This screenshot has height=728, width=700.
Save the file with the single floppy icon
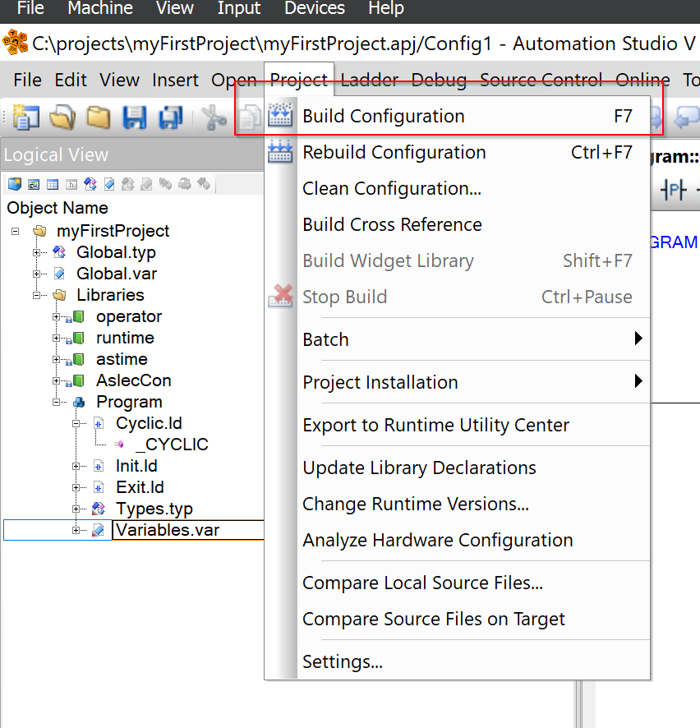(x=135, y=117)
